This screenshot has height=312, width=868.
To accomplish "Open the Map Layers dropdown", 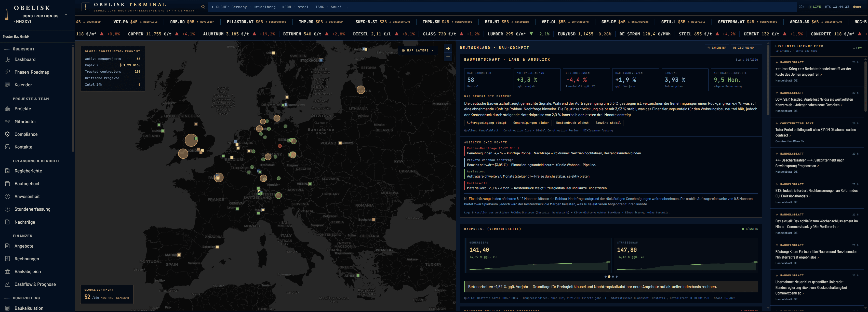I will 418,50.
